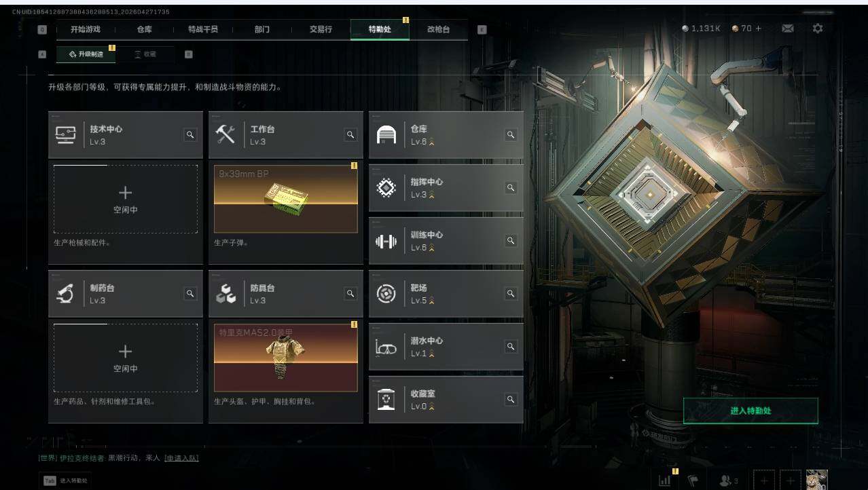Open the 特里克MAS2.0 armor production item
Screen dimensions: 868x490
286,358
